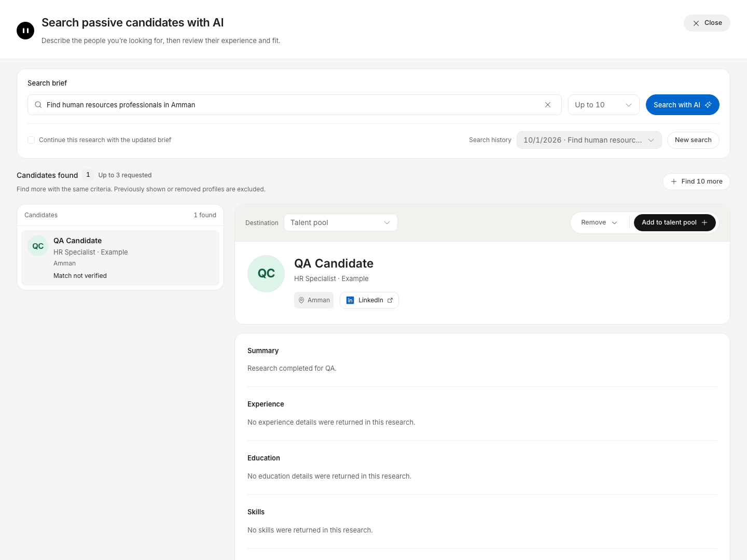Click the plus icon on Find 10 more

click(x=674, y=181)
